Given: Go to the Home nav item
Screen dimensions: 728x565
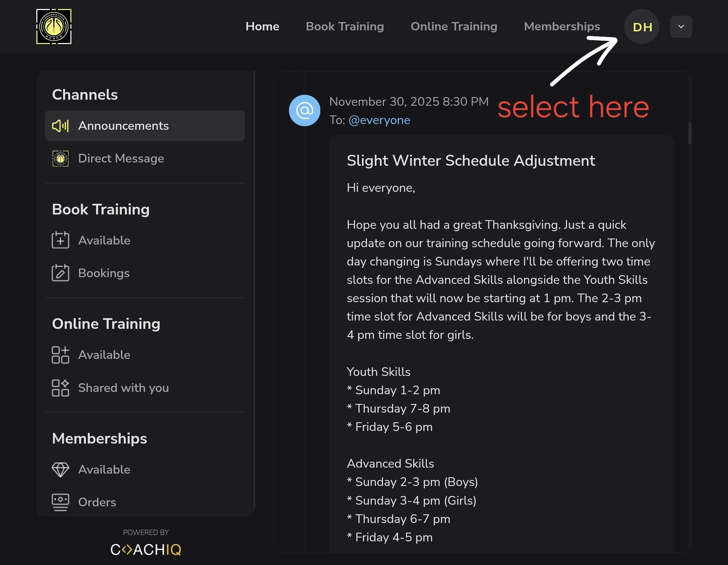Looking at the screenshot, I should pyautogui.click(x=262, y=26).
